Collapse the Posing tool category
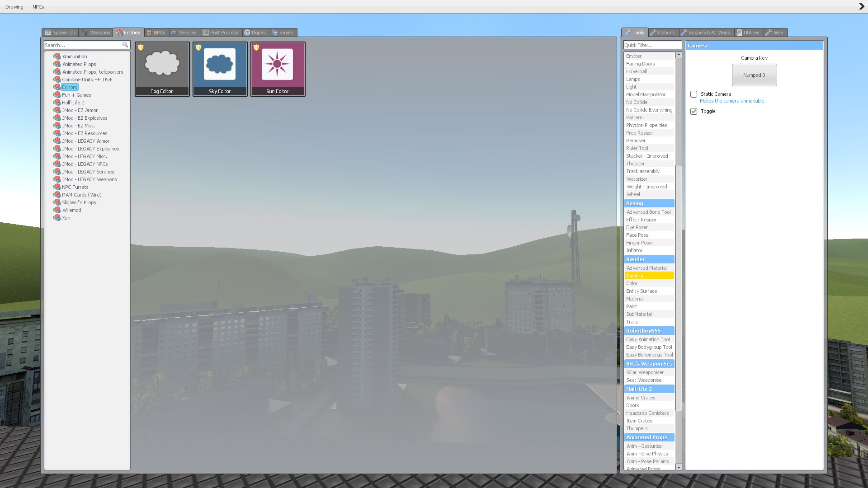Screen dimensions: 868x488 [649, 203]
